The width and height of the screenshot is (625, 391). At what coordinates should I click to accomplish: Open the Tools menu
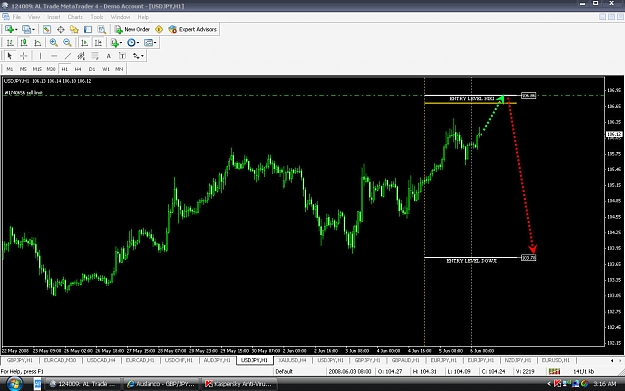(x=97, y=17)
